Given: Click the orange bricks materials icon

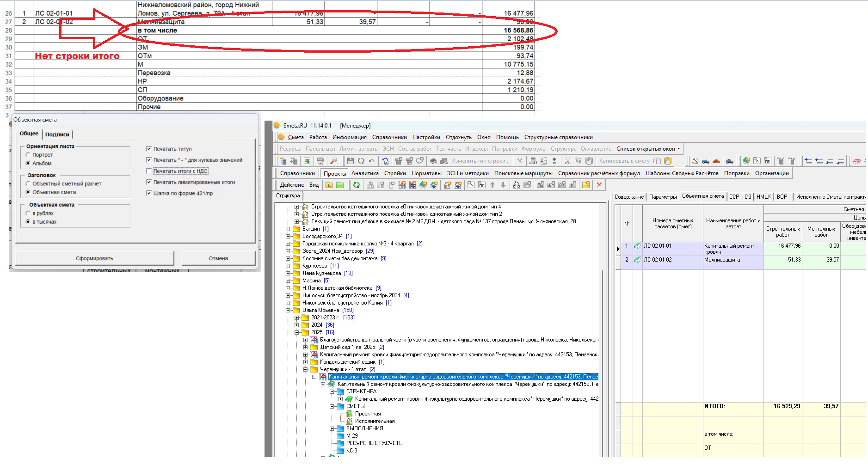Looking at the screenshot, I should (x=716, y=161).
